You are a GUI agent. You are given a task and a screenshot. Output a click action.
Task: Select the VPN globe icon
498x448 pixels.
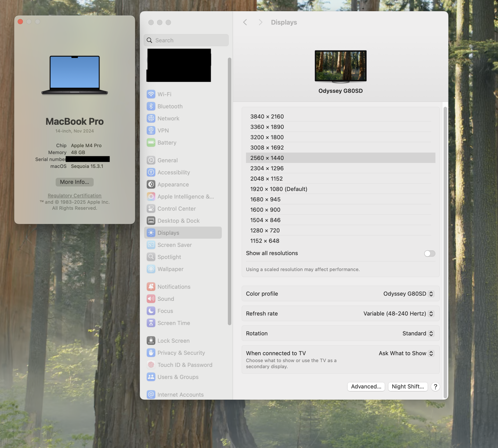click(x=151, y=130)
